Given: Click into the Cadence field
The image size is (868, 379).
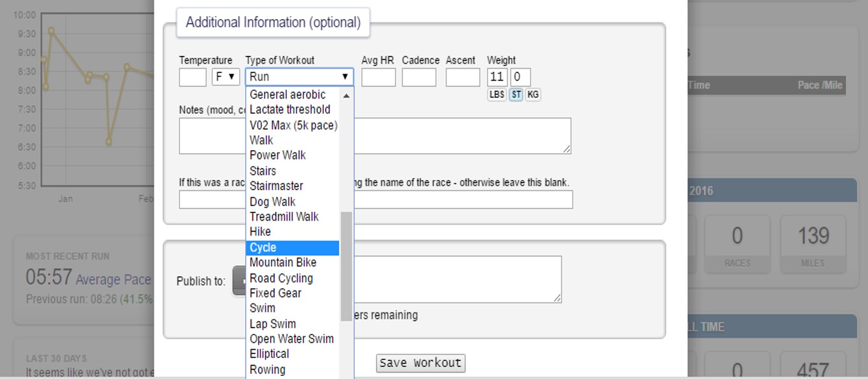Looking at the screenshot, I should point(419,77).
